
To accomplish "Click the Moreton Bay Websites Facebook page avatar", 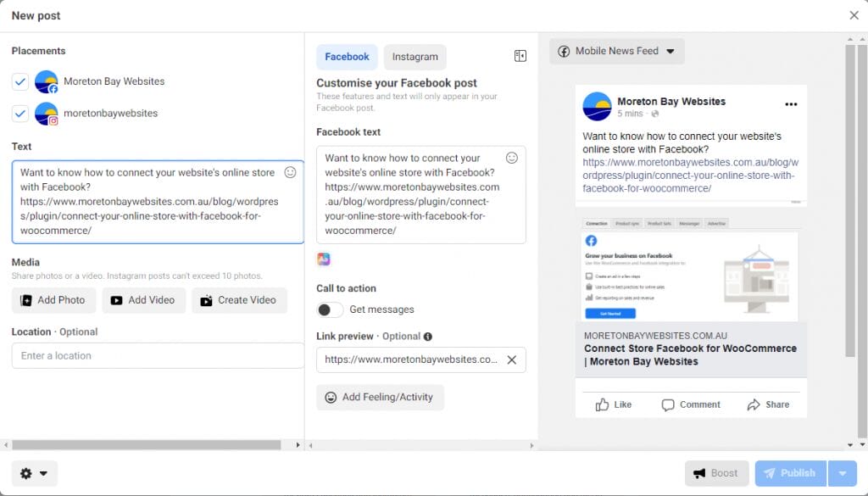I will coord(46,82).
